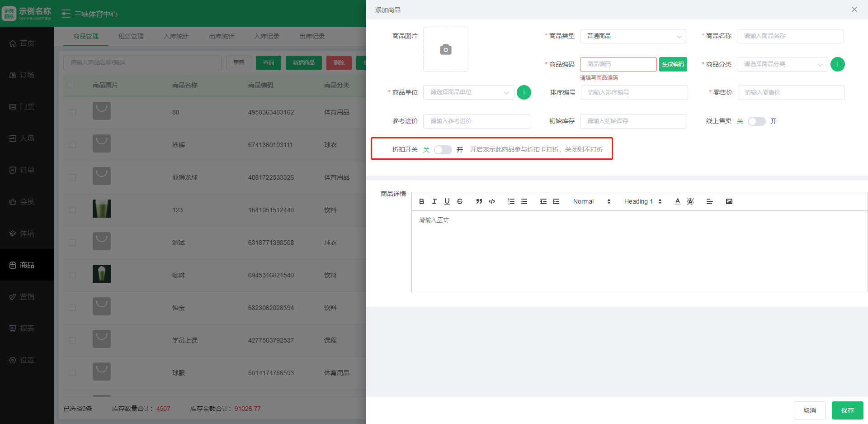Enable the 线上售卖 switch

tap(756, 121)
